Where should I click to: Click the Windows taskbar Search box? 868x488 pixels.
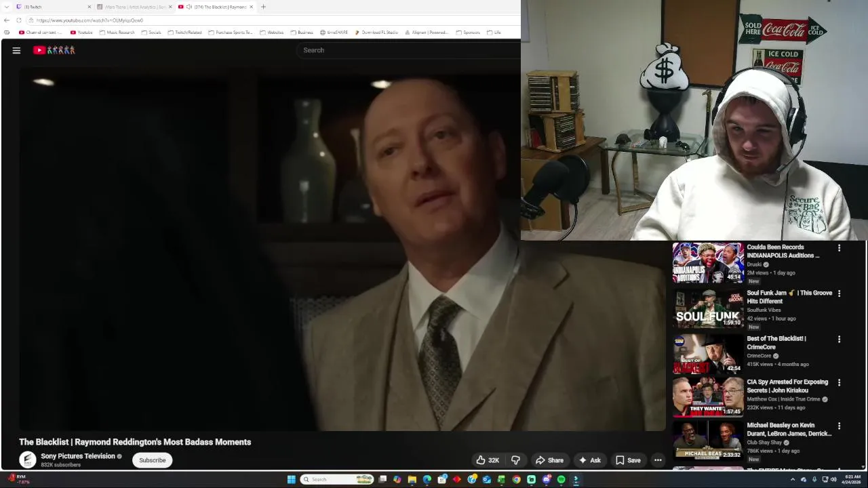[x=337, y=480]
